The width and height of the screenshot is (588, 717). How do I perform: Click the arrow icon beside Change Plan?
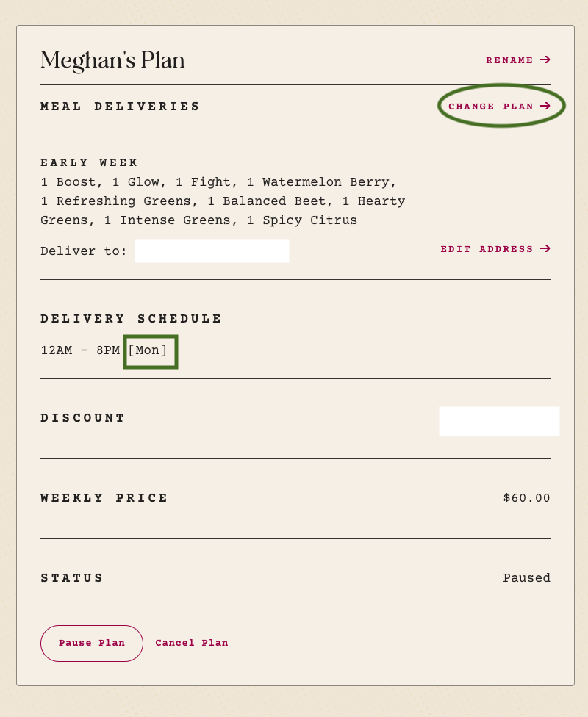tap(545, 106)
